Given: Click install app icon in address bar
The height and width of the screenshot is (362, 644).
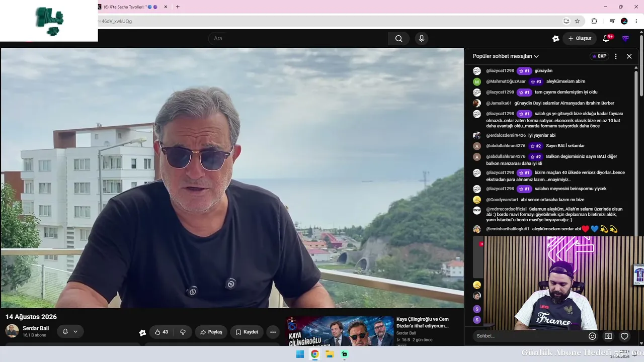Looking at the screenshot, I should [x=566, y=21].
